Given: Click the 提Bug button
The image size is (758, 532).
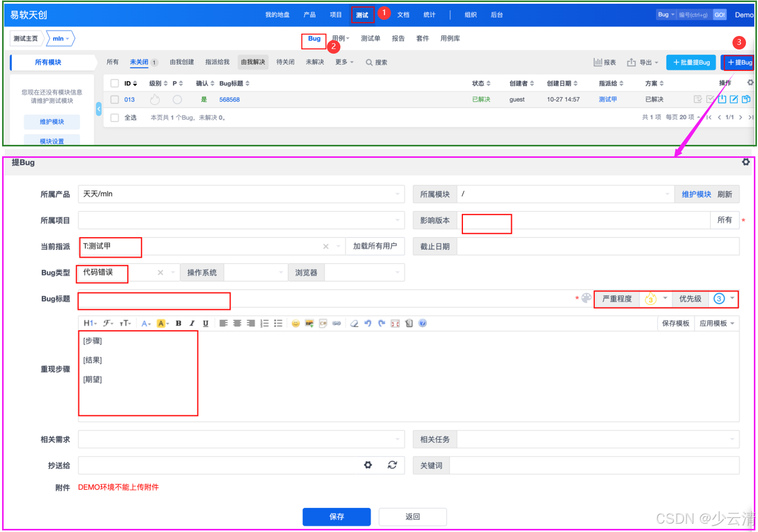Looking at the screenshot, I should [738, 62].
